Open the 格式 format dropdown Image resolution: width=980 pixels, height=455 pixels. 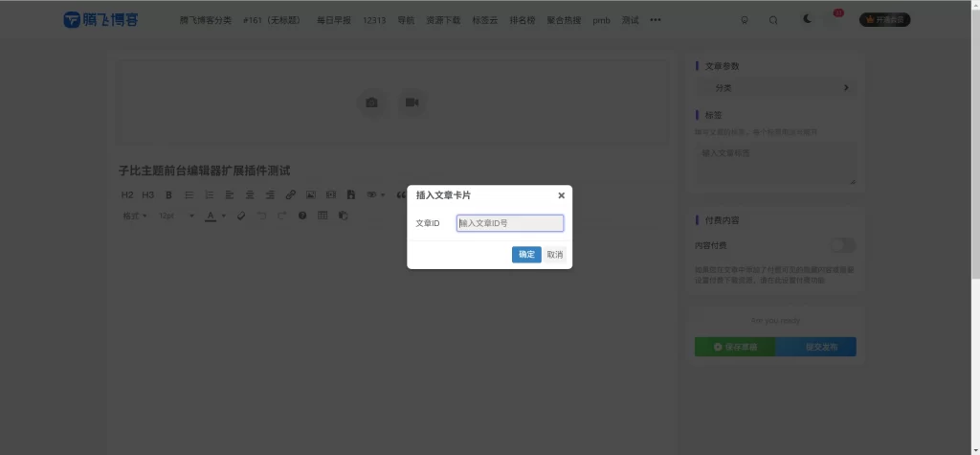pos(135,216)
